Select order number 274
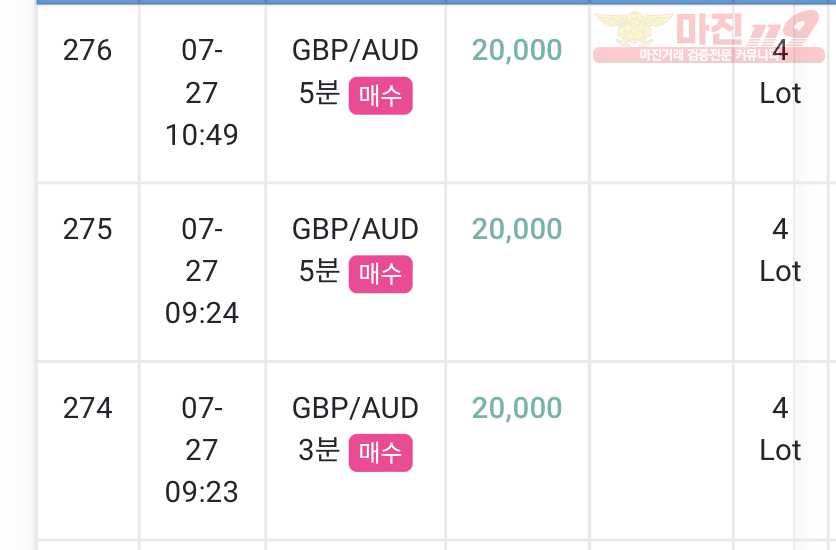The image size is (836, 550). [87, 408]
